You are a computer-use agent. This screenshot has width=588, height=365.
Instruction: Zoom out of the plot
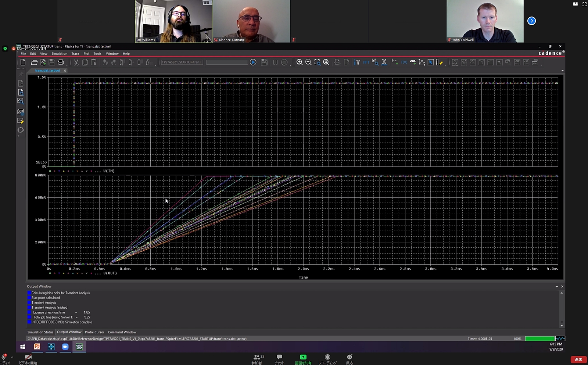308,62
